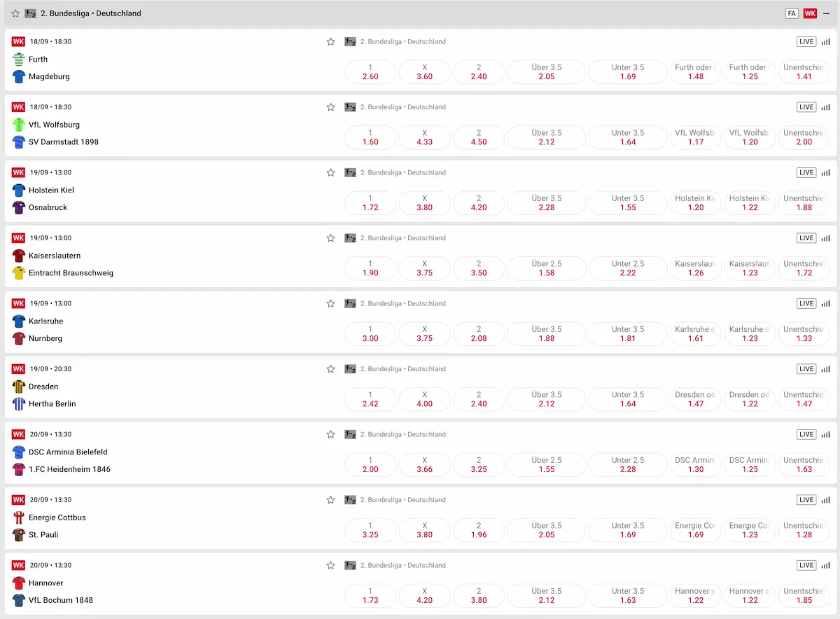Open statistics bars for VfL Wolfsburg match

(825, 107)
